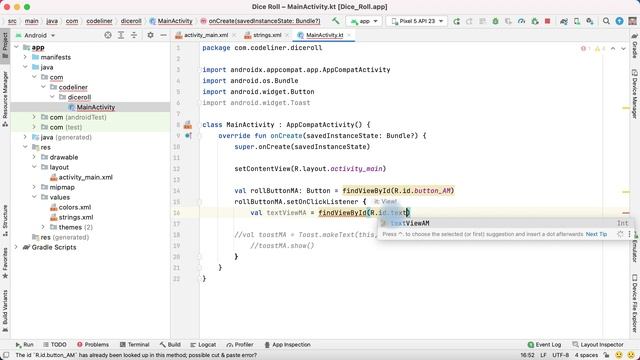
Task: Expand the manifests folder
Action: click(25, 57)
